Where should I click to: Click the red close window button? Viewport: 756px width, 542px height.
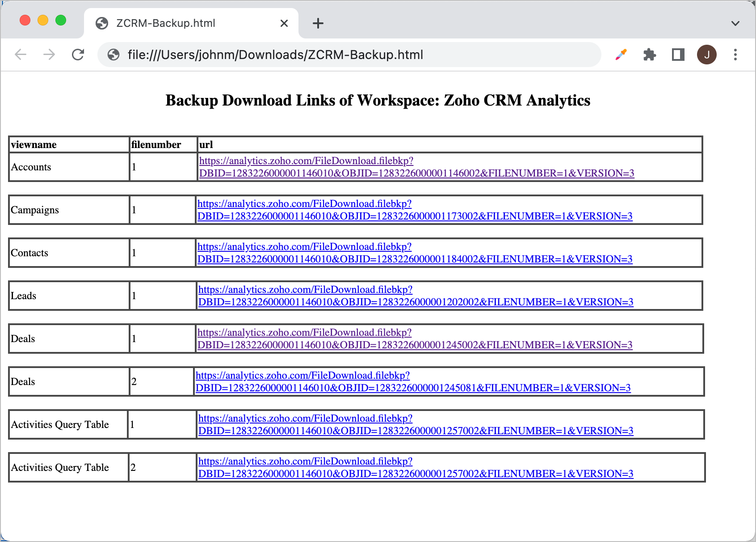(25, 20)
